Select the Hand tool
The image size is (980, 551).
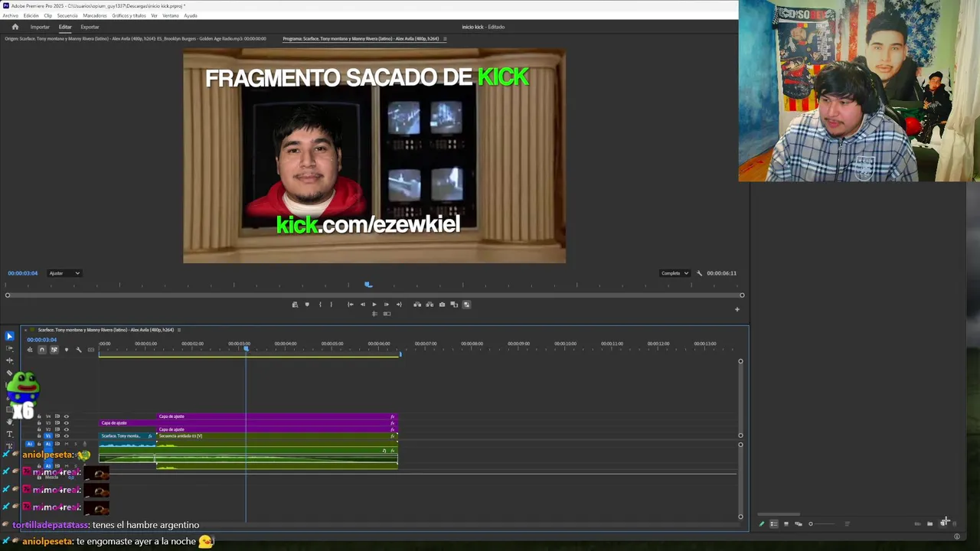(x=9, y=422)
